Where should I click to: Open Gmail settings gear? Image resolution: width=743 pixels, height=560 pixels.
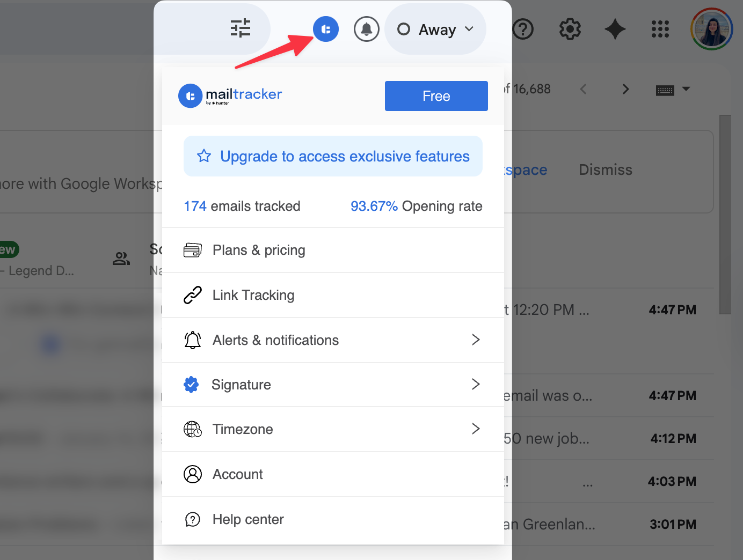(570, 29)
